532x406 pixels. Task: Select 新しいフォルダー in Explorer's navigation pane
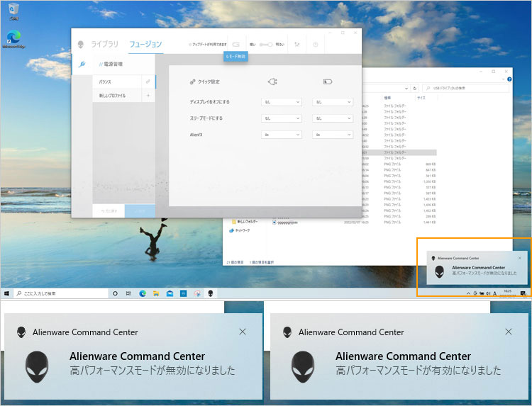click(x=245, y=222)
